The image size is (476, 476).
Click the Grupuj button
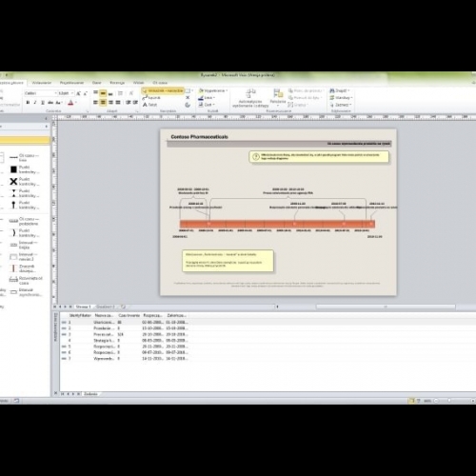tap(297, 105)
